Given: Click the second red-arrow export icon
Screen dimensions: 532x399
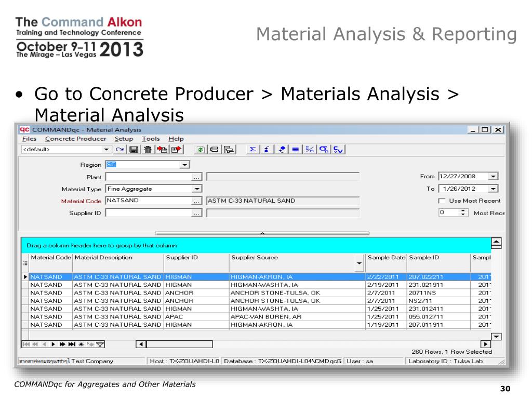Looking at the screenshot, I should pos(177,149).
